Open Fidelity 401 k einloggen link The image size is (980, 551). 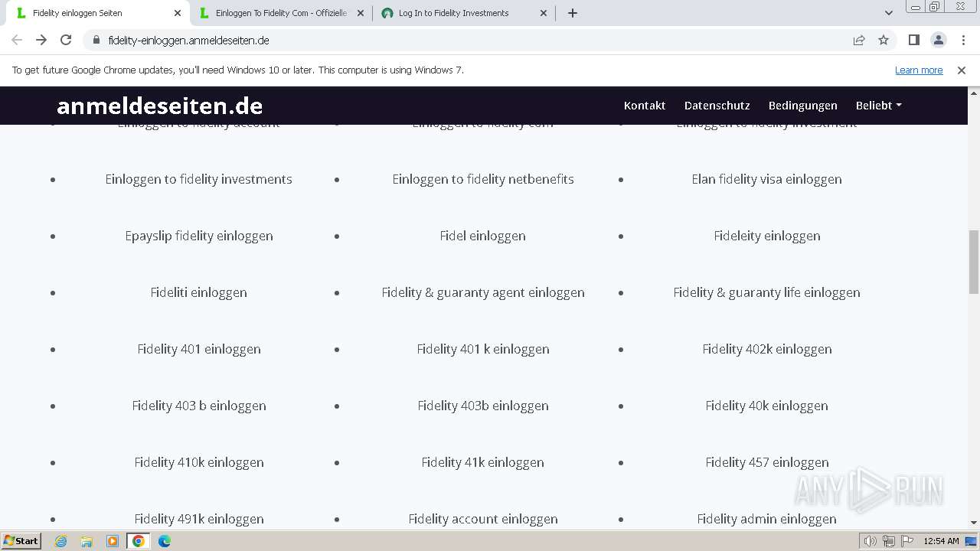coord(483,349)
